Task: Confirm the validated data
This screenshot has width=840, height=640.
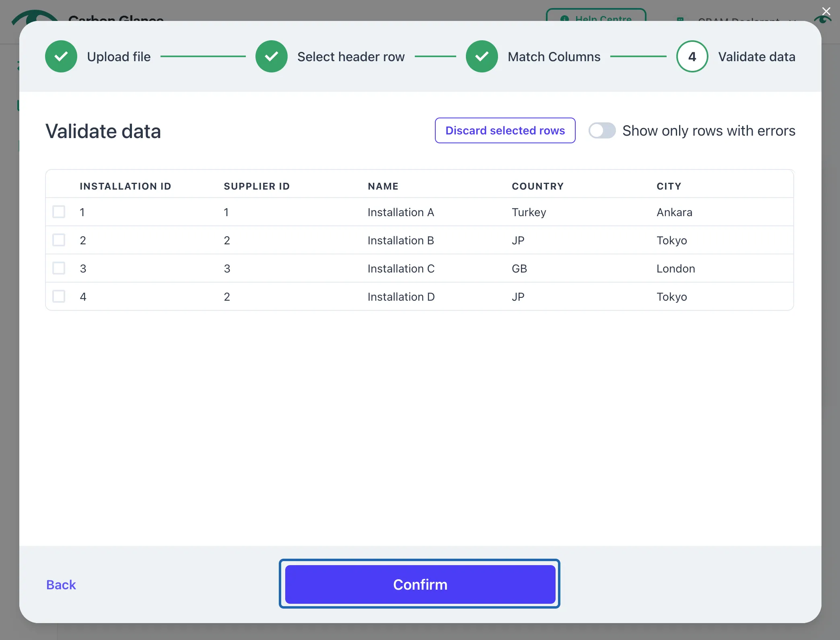Action: pos(420,584)
